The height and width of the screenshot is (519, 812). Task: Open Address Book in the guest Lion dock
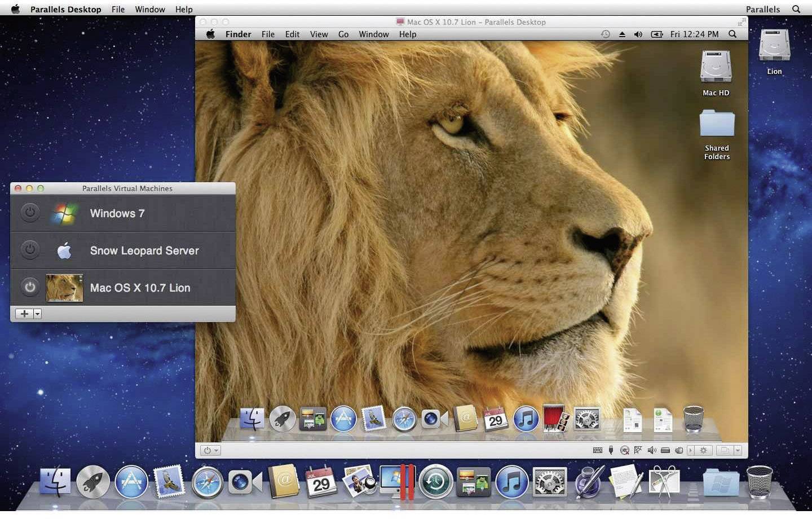(x=465, y=419)
